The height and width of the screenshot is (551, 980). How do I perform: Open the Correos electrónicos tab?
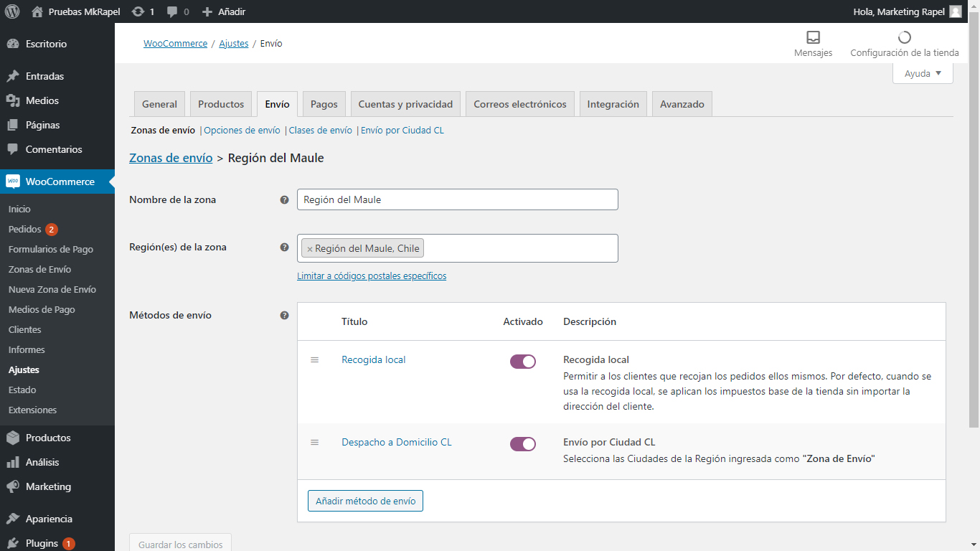[x=520, y=104]
